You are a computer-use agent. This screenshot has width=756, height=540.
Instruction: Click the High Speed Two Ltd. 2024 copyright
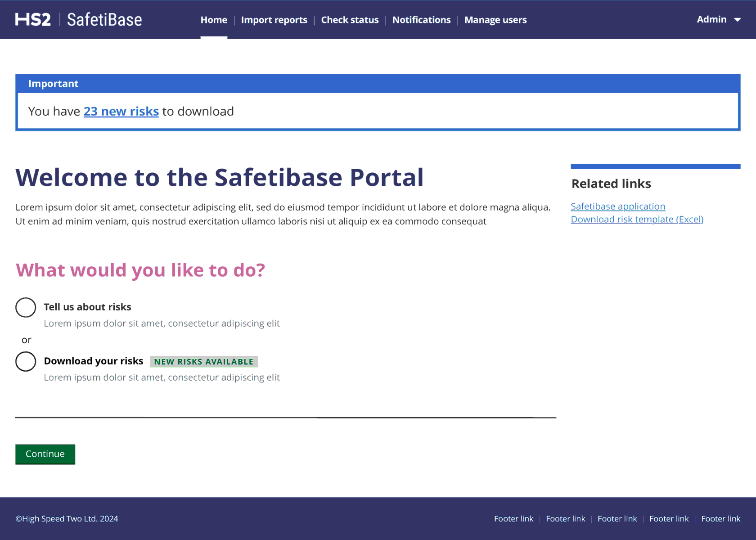click(x=67, y=519)
